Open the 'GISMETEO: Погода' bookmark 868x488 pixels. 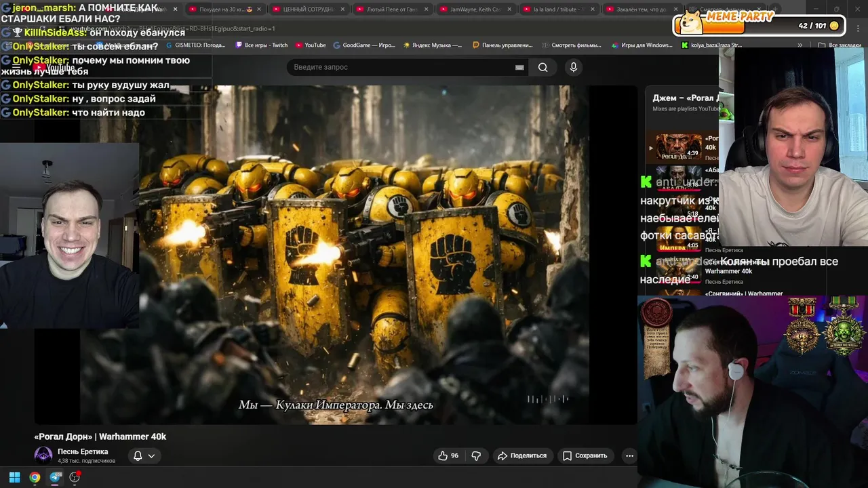[195, 45]
